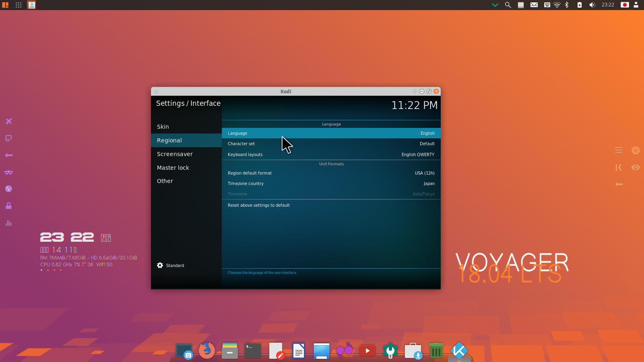
Task: Open the Screensaver settings category
Action: click(x=186, y=154)
